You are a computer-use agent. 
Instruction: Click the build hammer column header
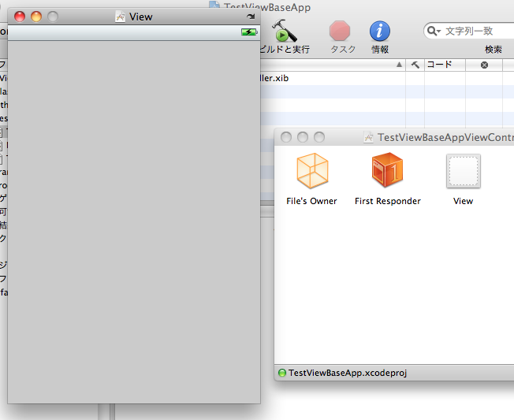tap(415, 65)
